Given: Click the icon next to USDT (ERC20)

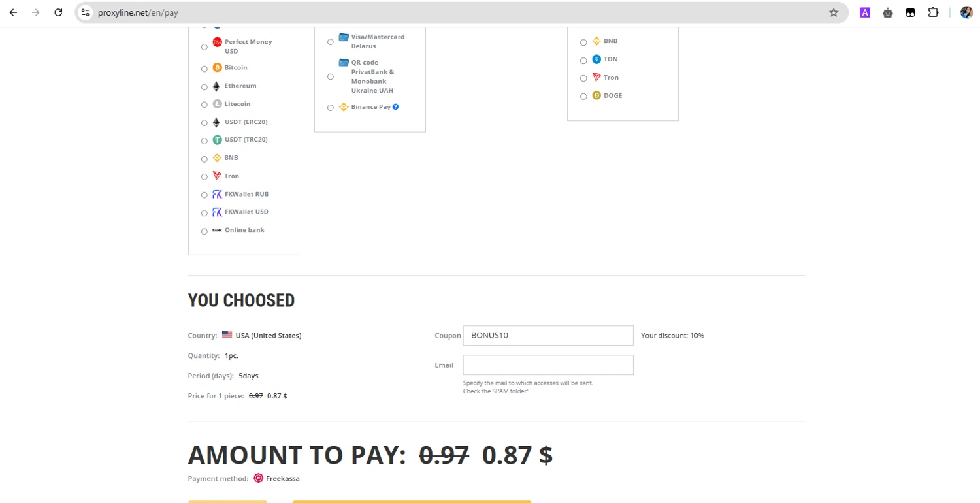Looking at the screenshot, I should point(216,122).
